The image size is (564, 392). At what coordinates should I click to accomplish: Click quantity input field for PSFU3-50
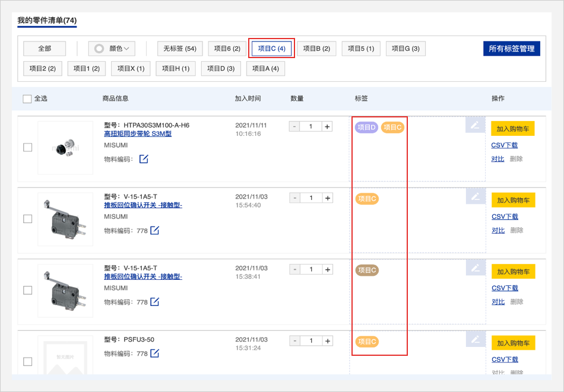click(311, 341)
